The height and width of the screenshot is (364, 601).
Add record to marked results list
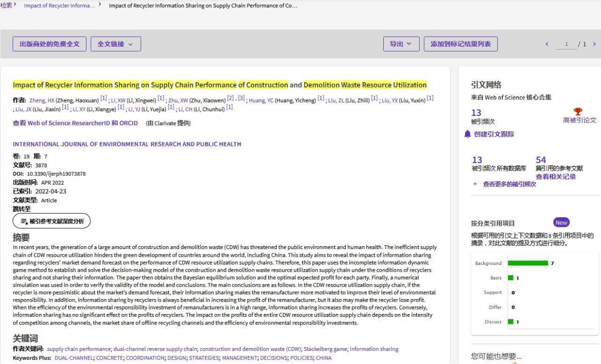point(460,44)
